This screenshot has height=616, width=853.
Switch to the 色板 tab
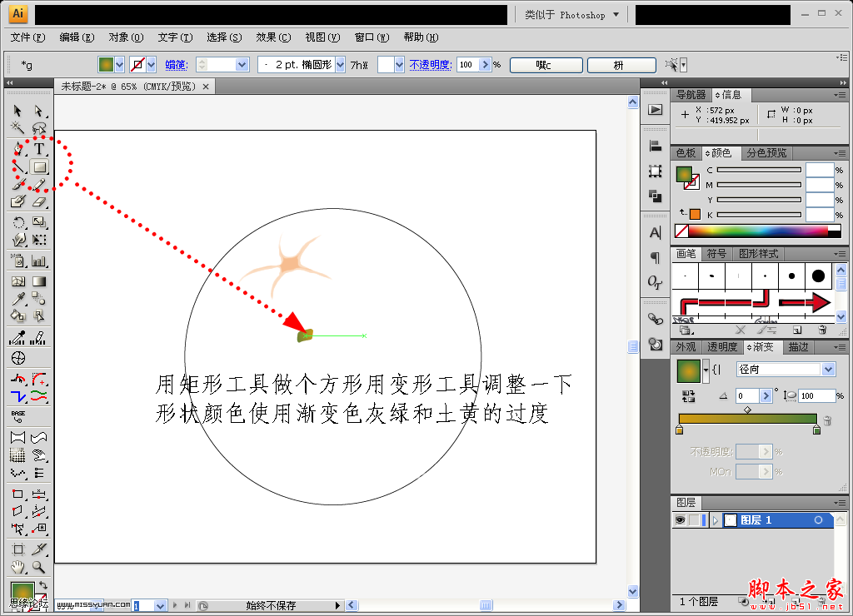click(x=686, y=153)
